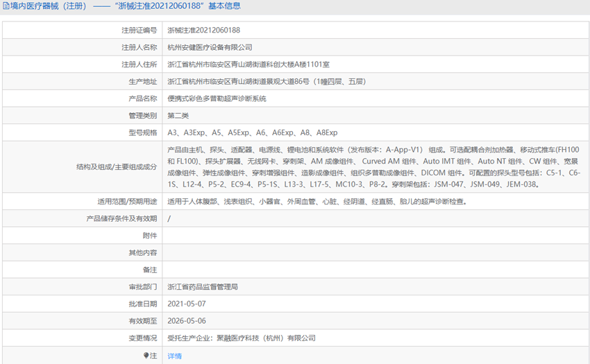Image resolution: width=590 pixels, height=364 pixels.
Task: Open the 详情 link in the 注 row
Action: pos(175,356)
